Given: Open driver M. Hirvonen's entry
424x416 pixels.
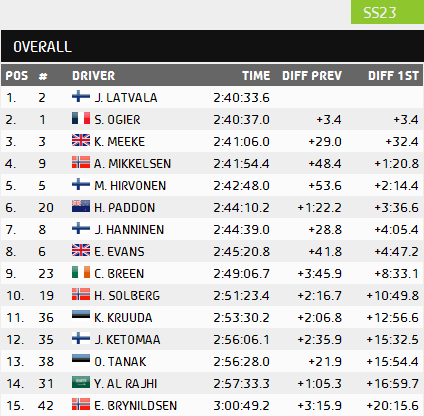Looking at the screenshot, I should point(130,186).
